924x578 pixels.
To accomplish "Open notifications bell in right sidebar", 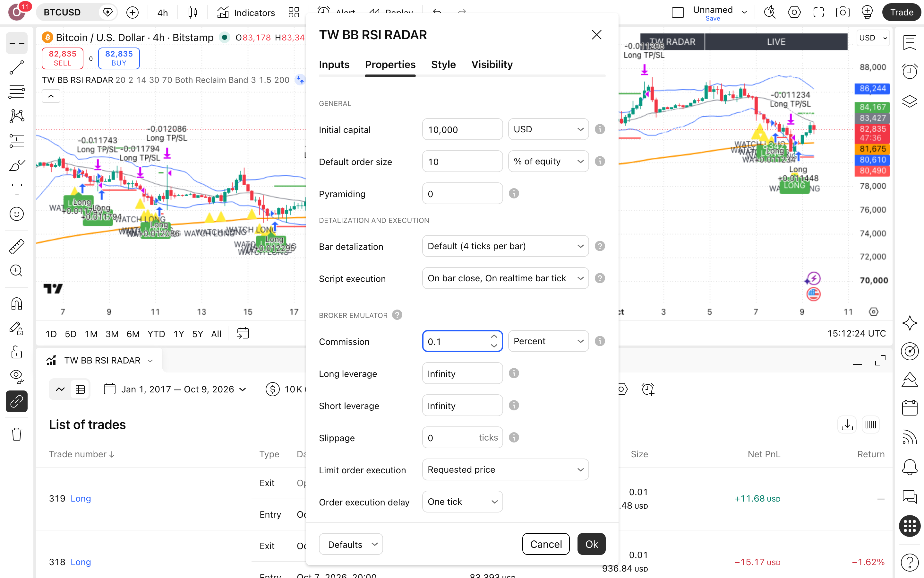I will pos(910,467).
